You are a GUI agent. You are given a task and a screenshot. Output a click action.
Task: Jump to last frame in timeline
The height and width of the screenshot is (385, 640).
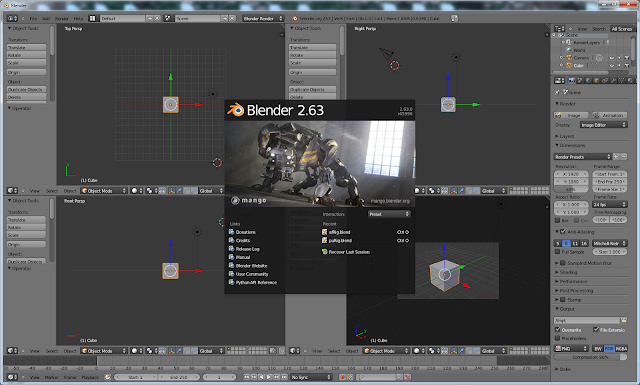pyautogui.click(x=284, y=377)
